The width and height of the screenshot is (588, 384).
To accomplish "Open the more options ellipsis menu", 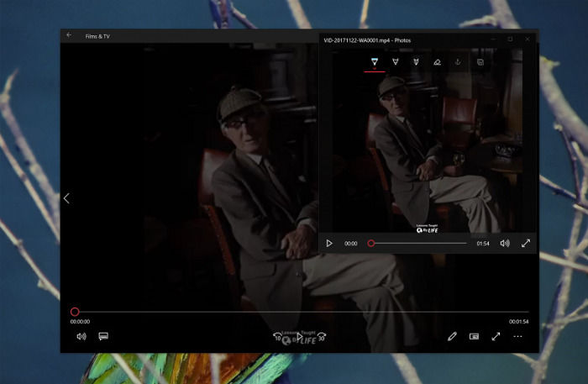I will coord(517,336).
